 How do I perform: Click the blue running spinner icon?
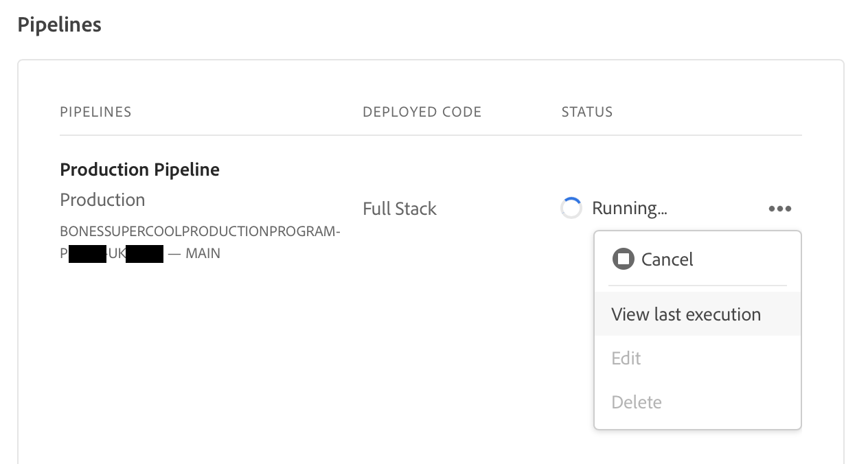point(571,208)
